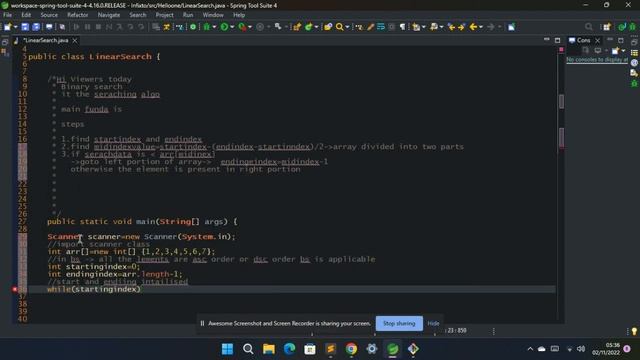The image size is (640, 360).
Task: Go to Next Edit Location arrow icon
Action: point(461,27)
